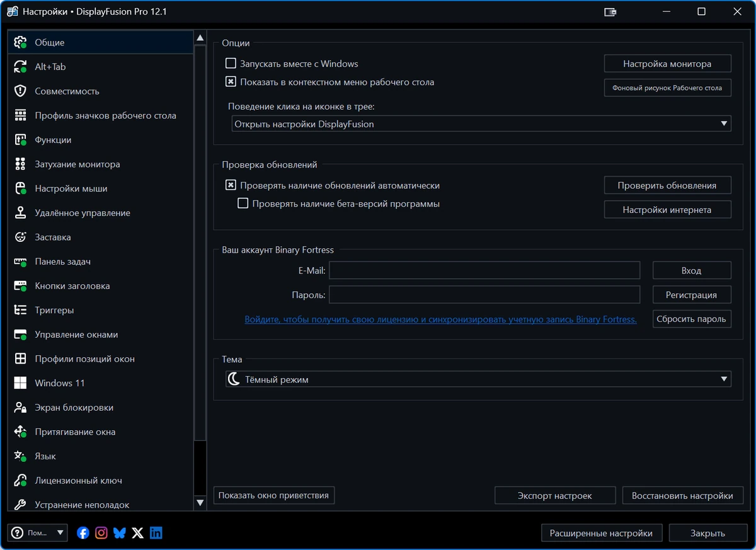This screenshot has width=756, height=550.
Task: Click the Язык translation icon
Action: click(x=20, y=456)
